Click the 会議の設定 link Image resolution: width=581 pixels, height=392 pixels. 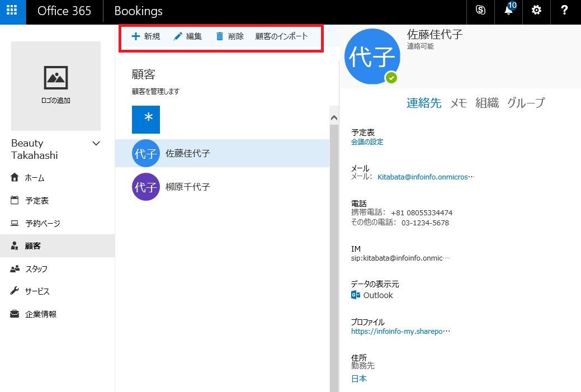(x=367, y=142)
